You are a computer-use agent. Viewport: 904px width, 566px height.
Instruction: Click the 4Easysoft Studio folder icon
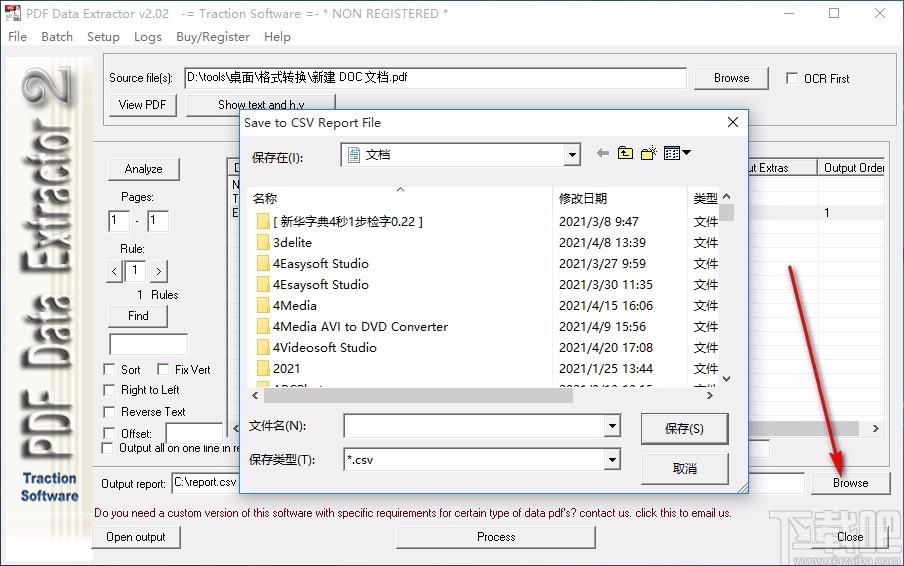[x=263, y=263]
